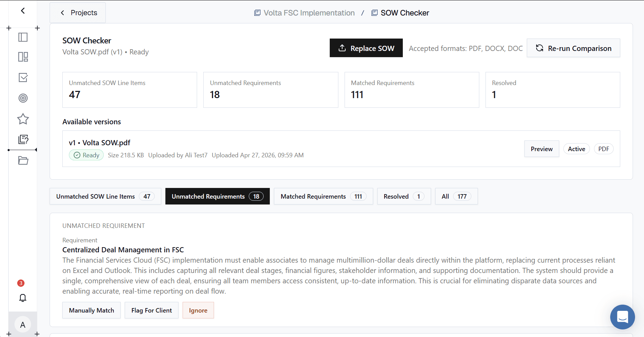Open Volta FSC Implementation breadcrumb
Image resolution: width=644 pixels, height=337 pixels.
[304, 13]
